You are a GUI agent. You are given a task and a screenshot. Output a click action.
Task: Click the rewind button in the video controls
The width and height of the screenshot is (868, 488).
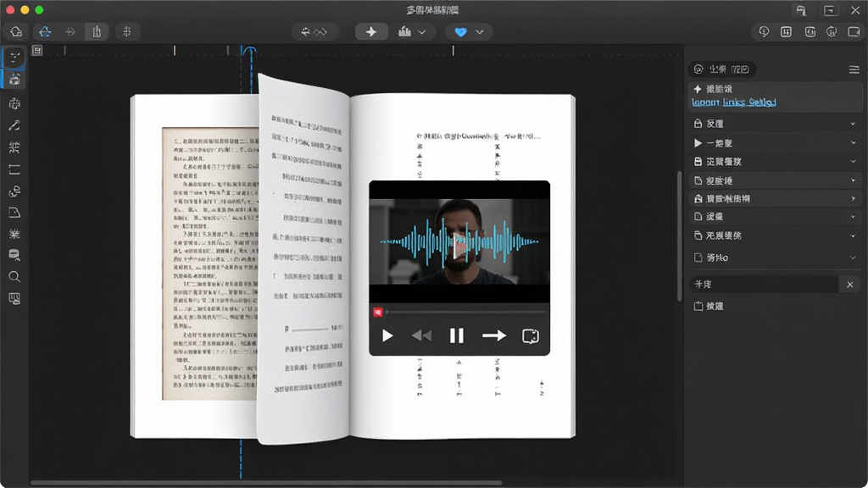coord(422,335)
